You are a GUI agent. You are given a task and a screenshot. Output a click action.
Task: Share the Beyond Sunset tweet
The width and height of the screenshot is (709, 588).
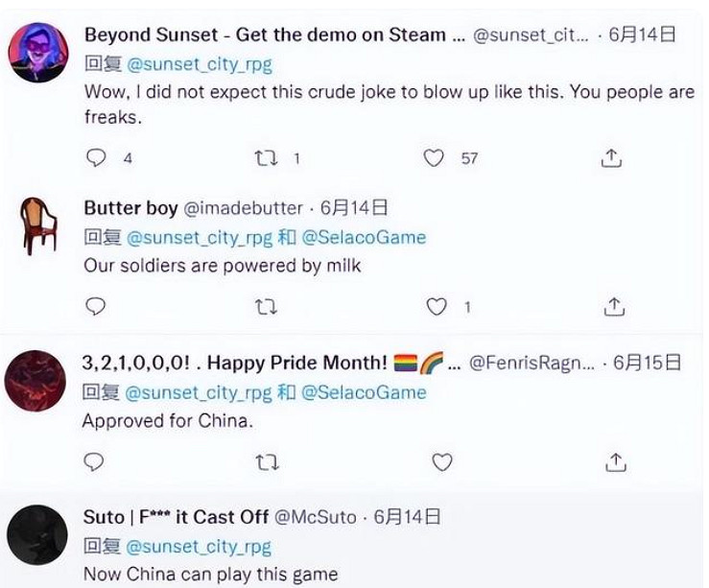611,158
